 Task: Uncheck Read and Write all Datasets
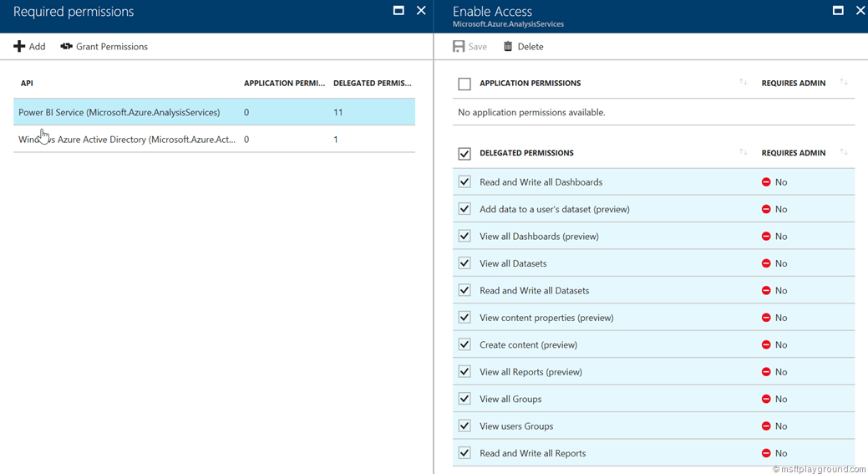(x=464, y=291)
